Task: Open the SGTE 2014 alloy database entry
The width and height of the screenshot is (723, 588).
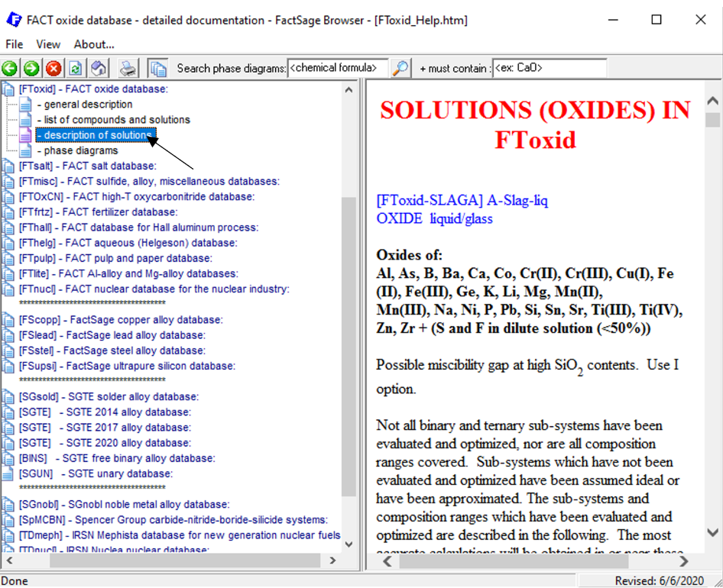Action: pyautogui.click(x=105, y=412)
